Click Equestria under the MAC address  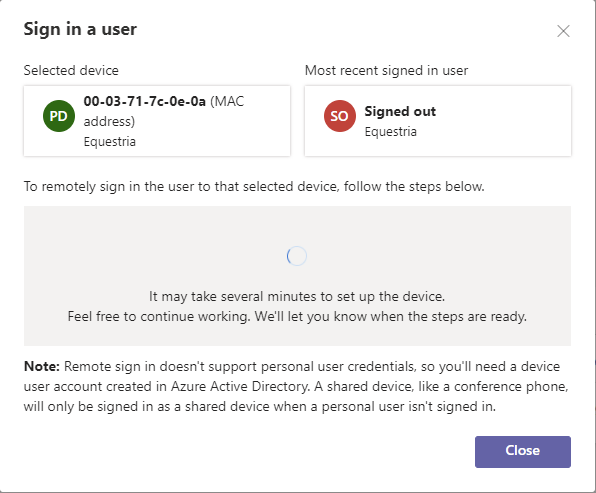pyautogui.click(x=109, y=142)
